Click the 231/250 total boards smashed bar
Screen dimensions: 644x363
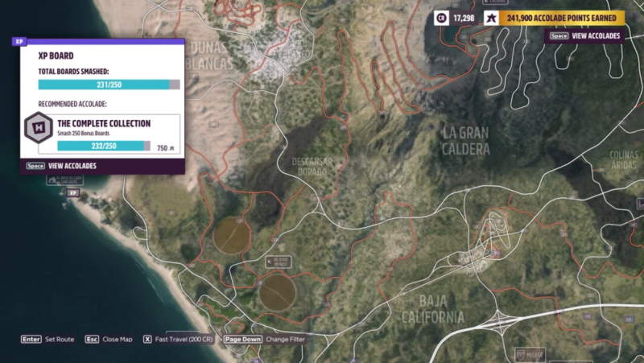coord(109,85)
